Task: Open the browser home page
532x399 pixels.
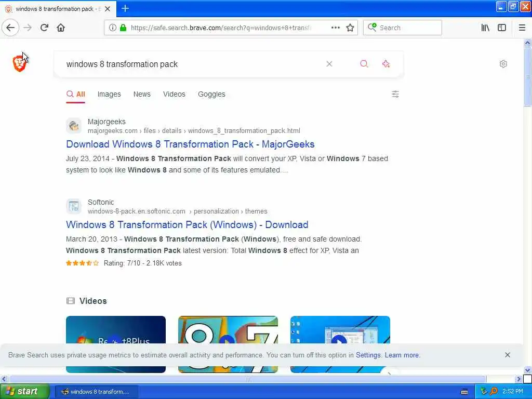Action: (61, 28)
